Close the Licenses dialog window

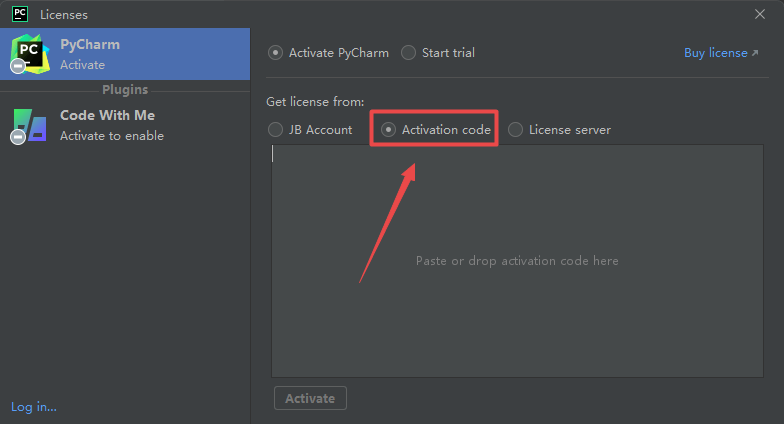click(759, 14)
